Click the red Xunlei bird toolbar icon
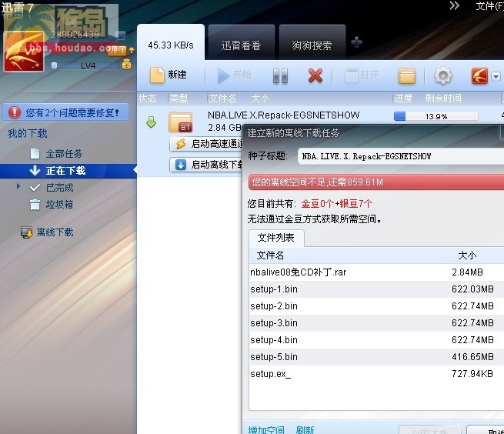Screen dimensions: 504x434 click(479, 76)
